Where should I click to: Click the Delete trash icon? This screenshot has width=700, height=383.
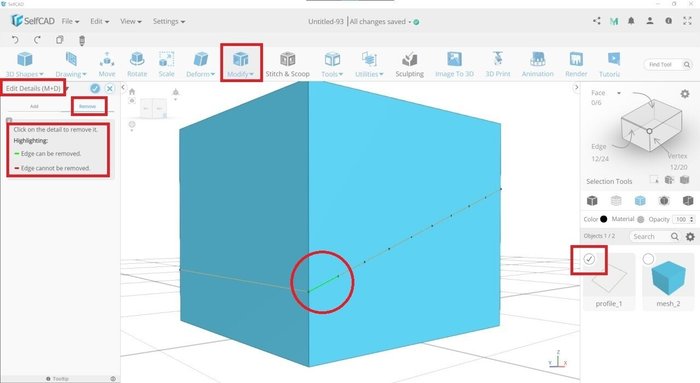(x=82, y=40)
